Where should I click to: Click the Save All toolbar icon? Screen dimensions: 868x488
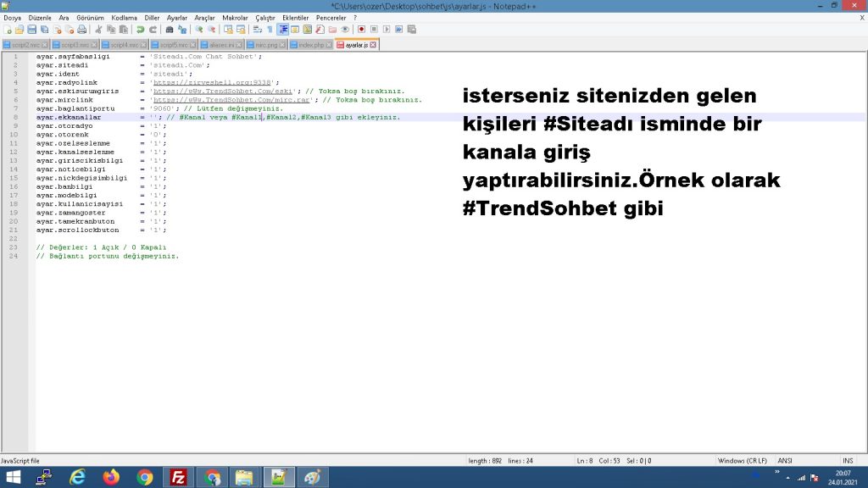coord(44,30)
